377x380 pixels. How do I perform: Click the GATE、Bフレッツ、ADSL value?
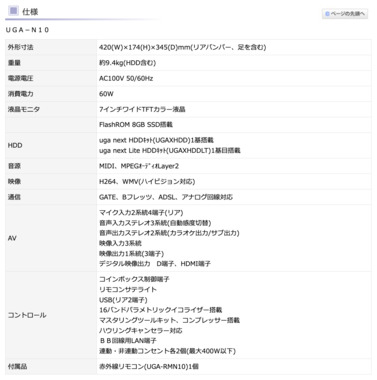point(166,197)
